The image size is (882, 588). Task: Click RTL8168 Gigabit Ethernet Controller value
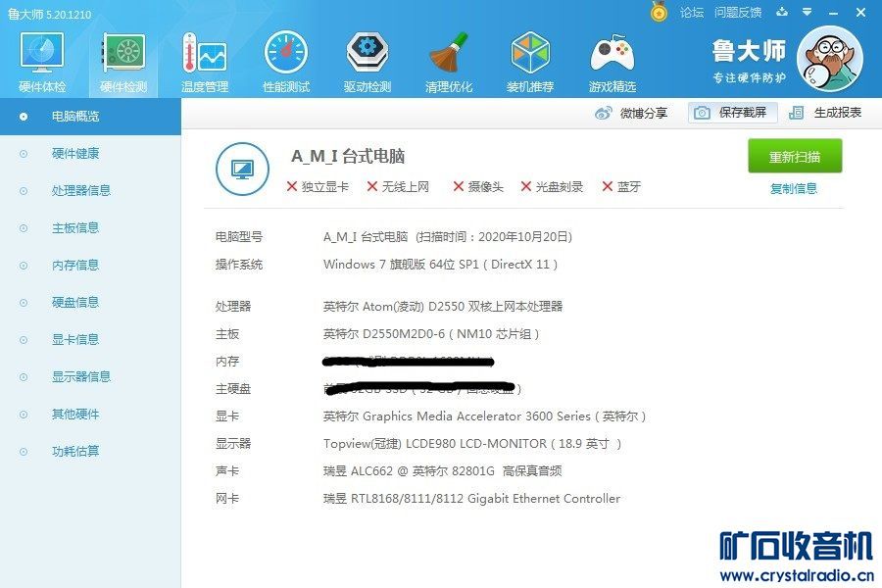(471, 499)
